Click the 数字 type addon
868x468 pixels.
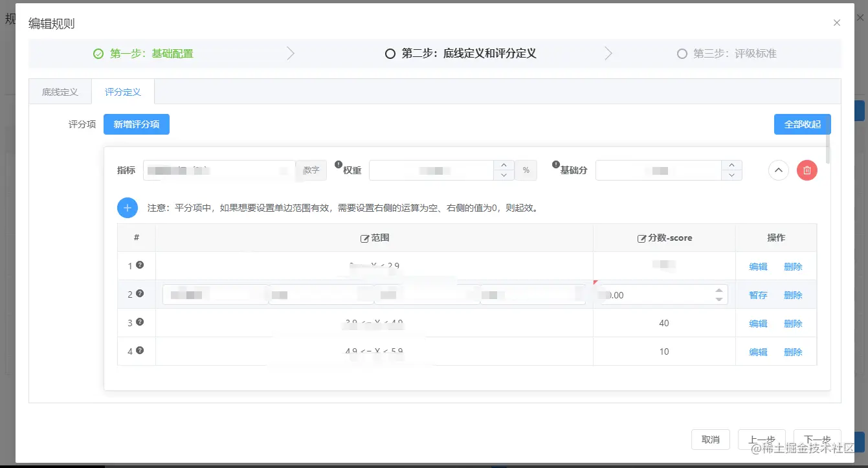pos(311,170)
